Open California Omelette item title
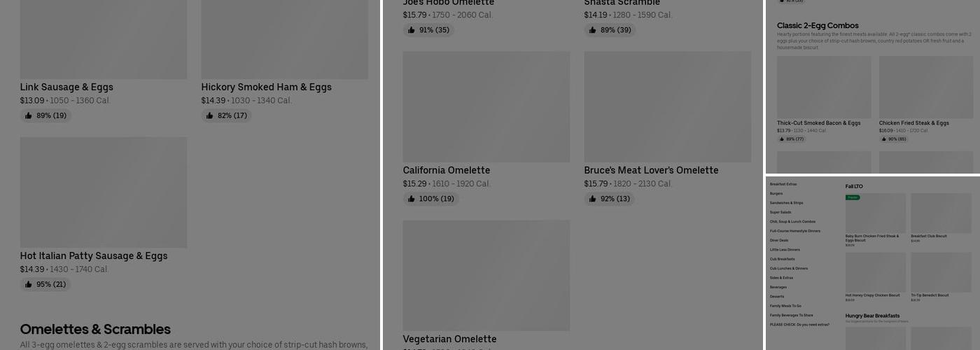Viewport: 980px width, 350px height. point(446,170)
